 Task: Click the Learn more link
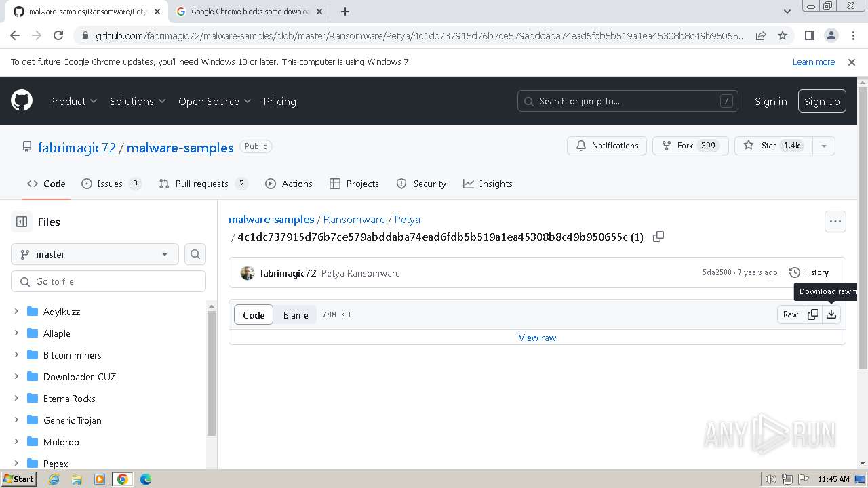click(814, 62)
